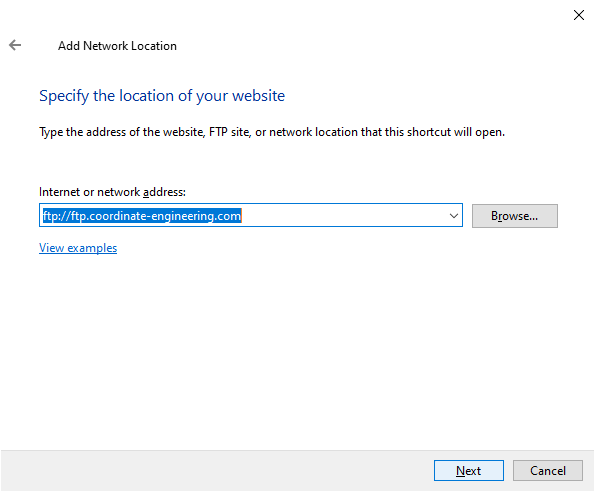Close the Add Network Location wizard

pos(579,15)
